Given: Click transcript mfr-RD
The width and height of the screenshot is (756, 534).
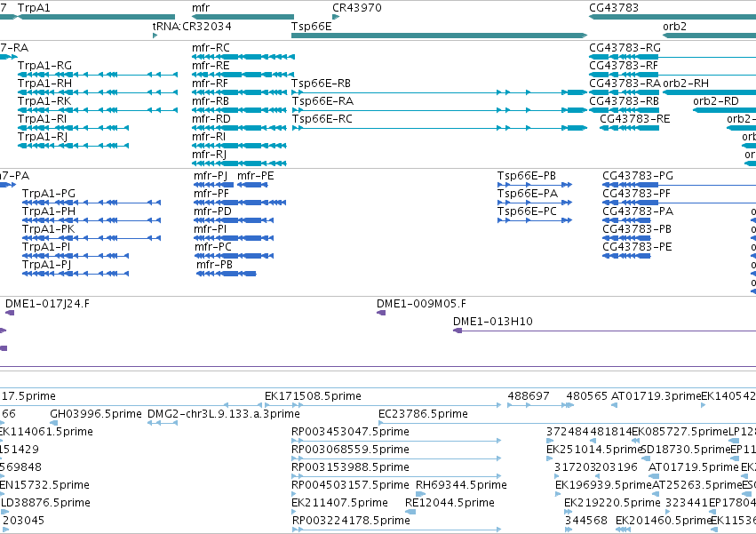Looking at the screenshot, I should [x=211, y=119].
